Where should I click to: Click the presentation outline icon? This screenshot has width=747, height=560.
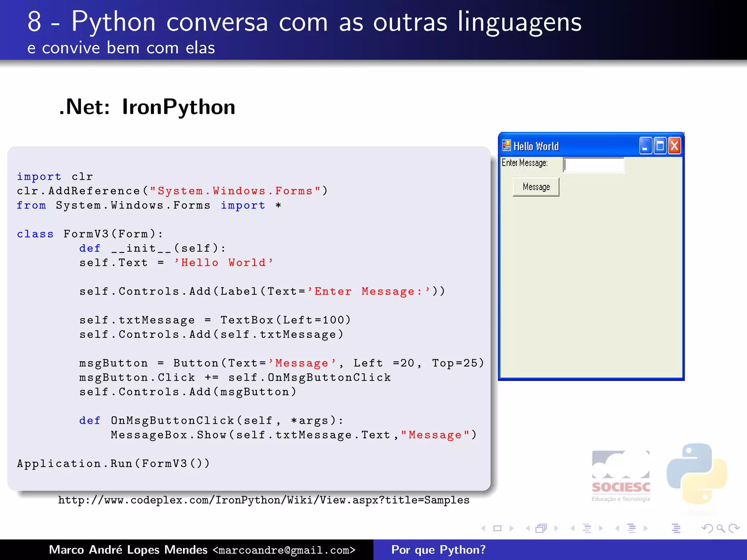click(676, 528)
